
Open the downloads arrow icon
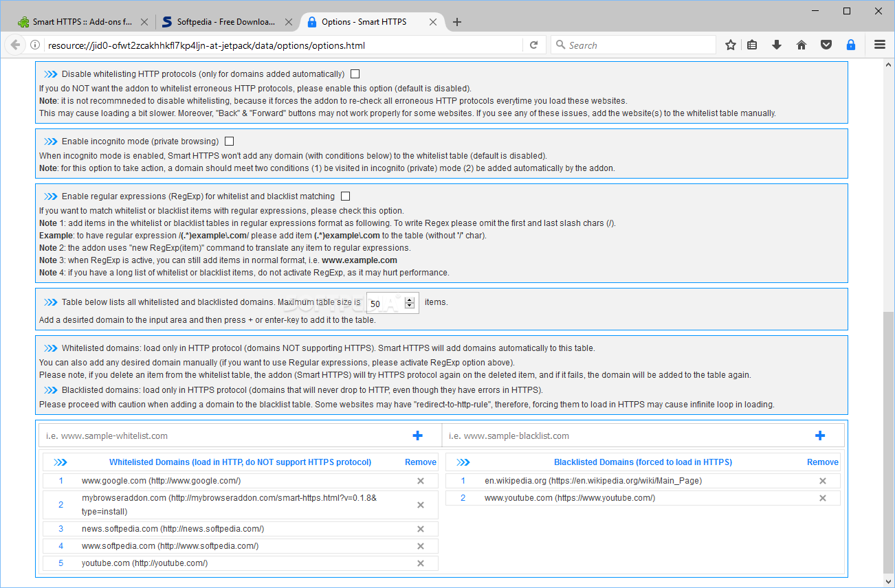click(x=777, y=45)
